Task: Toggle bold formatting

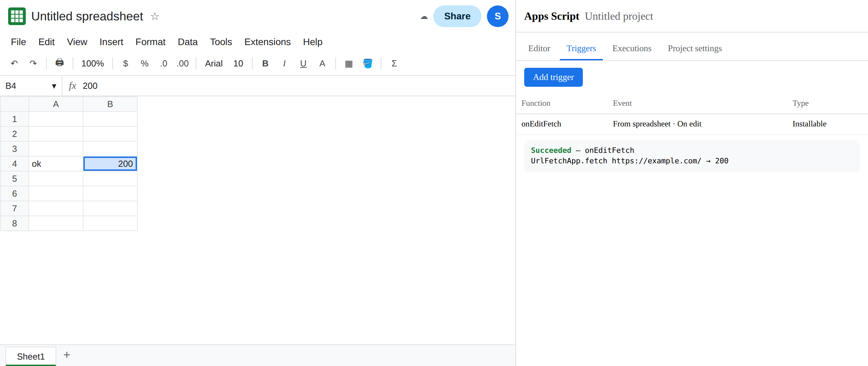Action: (x=265, y=63)
